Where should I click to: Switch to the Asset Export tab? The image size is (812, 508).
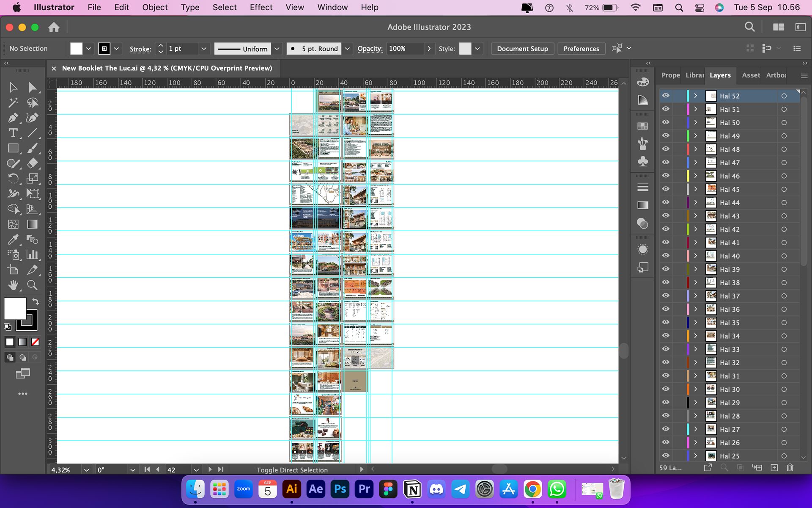click(751, 75)
